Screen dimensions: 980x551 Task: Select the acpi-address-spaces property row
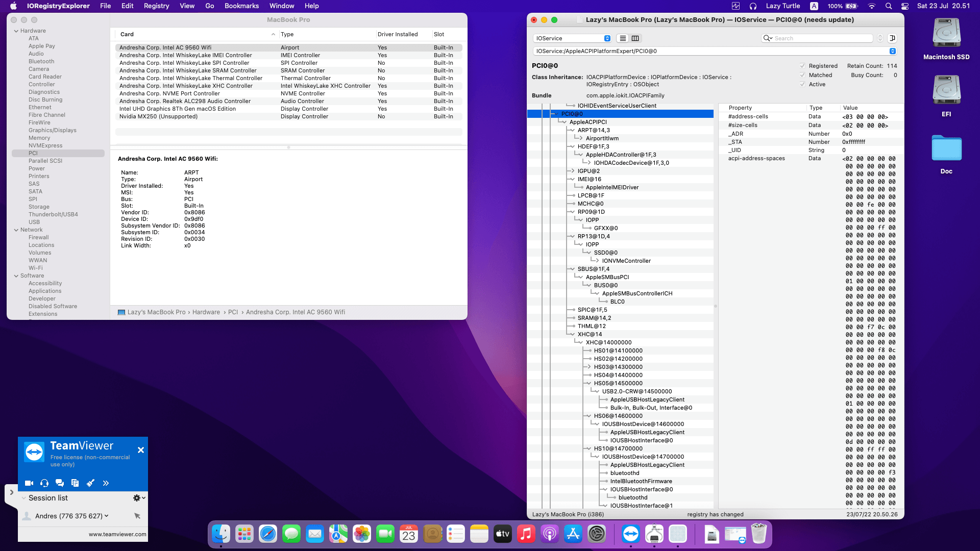[756, 158]
